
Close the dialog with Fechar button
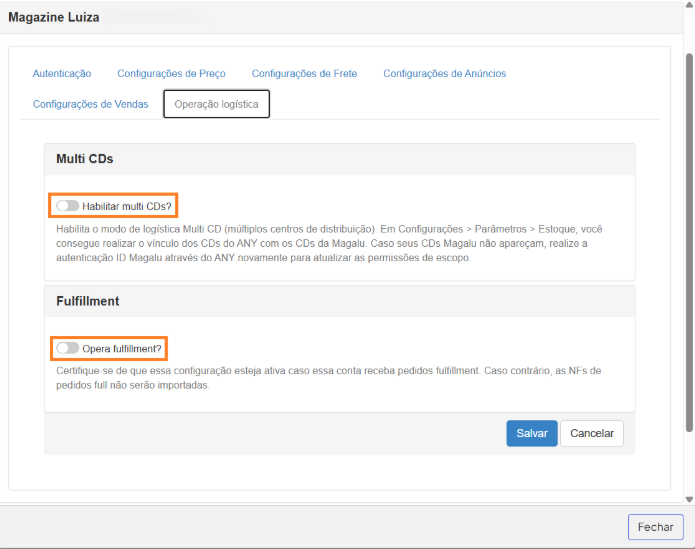pyautogui.click(x=656, y=527)
